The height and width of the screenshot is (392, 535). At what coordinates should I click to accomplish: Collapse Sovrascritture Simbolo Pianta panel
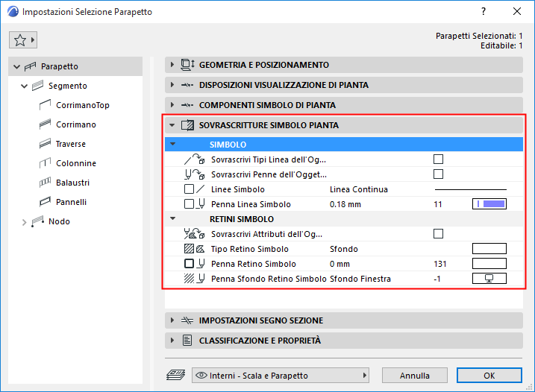point(172,125)
